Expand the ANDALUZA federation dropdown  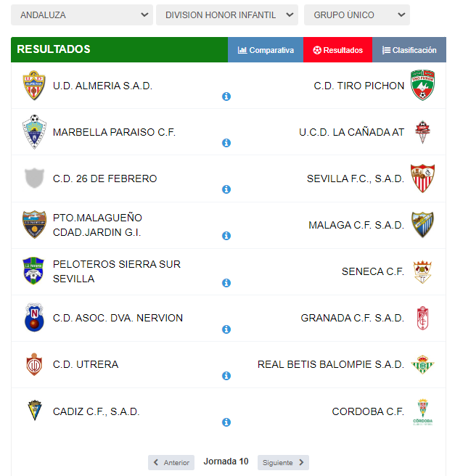pos(82,15)
